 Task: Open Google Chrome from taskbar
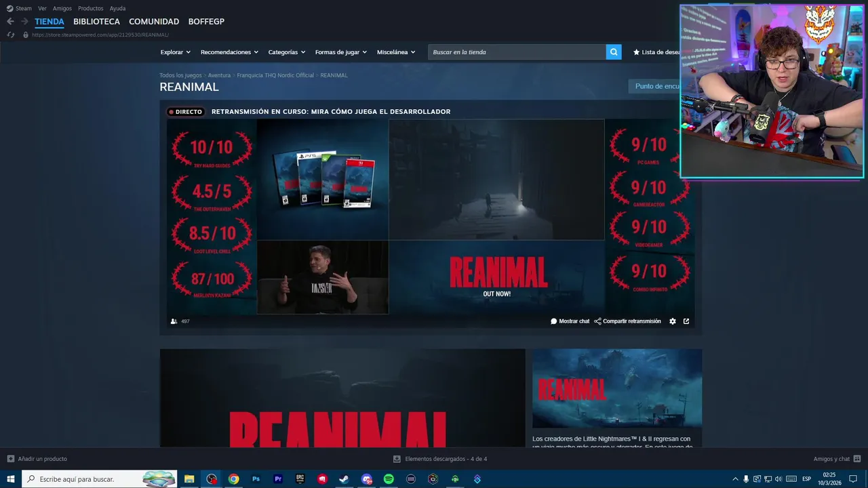(x=233, y=479)
